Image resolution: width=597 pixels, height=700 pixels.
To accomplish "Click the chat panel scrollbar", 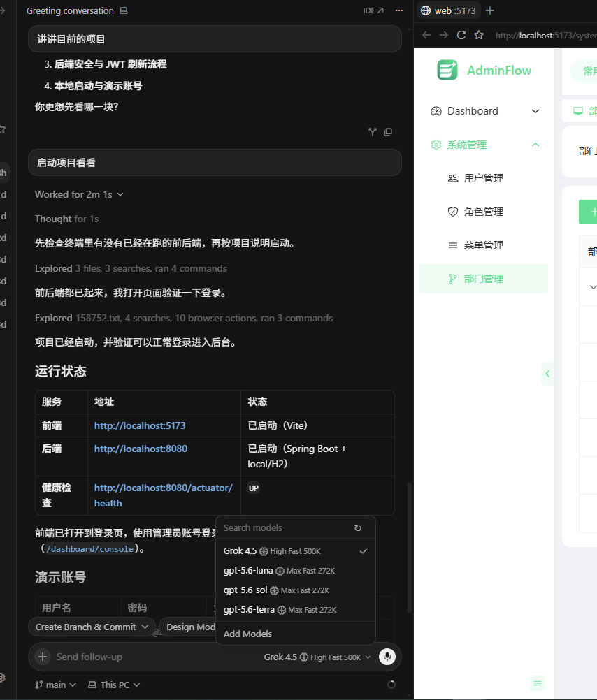I will (x=410, y=548).
